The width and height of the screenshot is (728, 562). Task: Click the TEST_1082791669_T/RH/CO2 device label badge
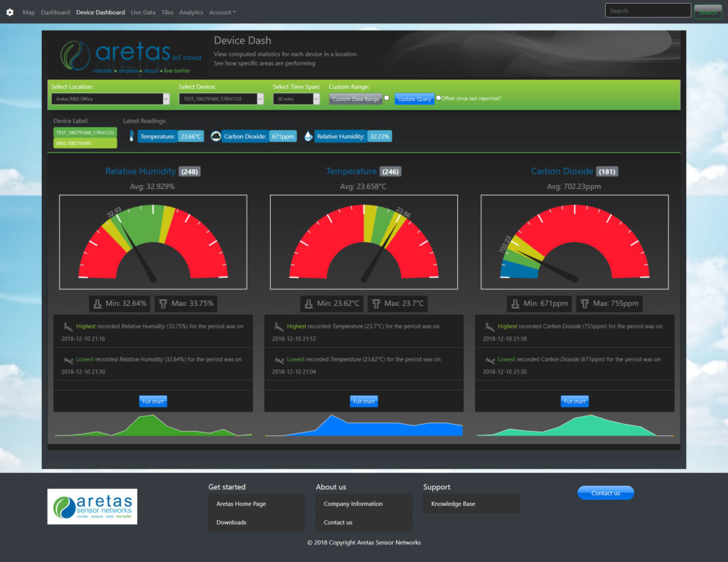(85, 133)
